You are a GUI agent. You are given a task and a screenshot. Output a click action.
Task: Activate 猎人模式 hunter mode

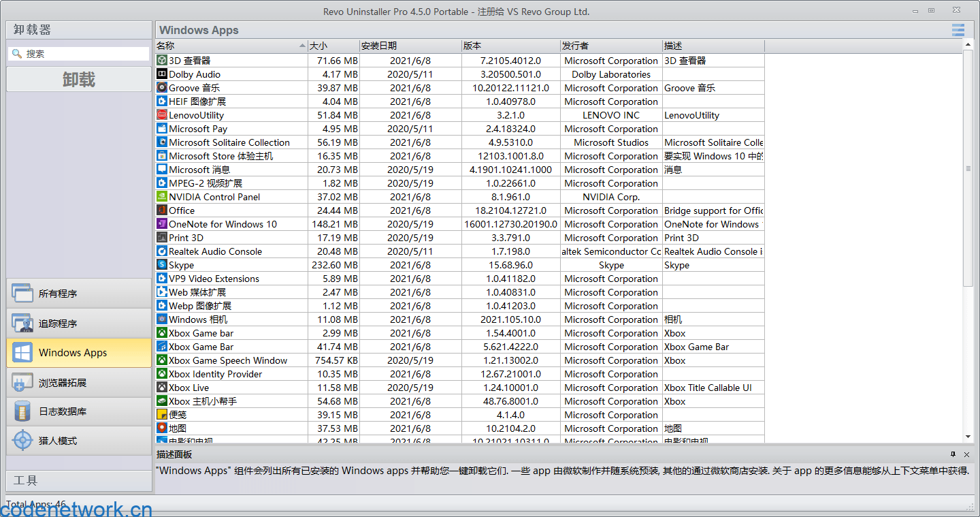[x=79, y=441]
